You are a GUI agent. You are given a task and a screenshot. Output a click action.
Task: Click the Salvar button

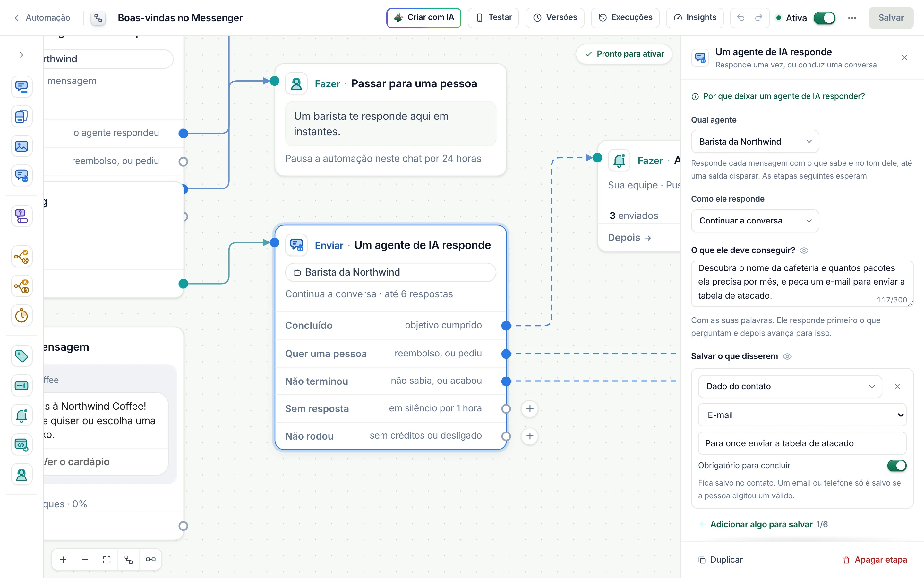tap(891, 18)
